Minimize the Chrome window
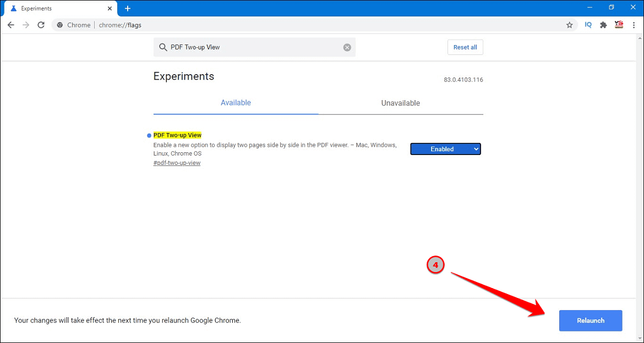The width and height of the screenshot is (644, 343). click(590, 7)
